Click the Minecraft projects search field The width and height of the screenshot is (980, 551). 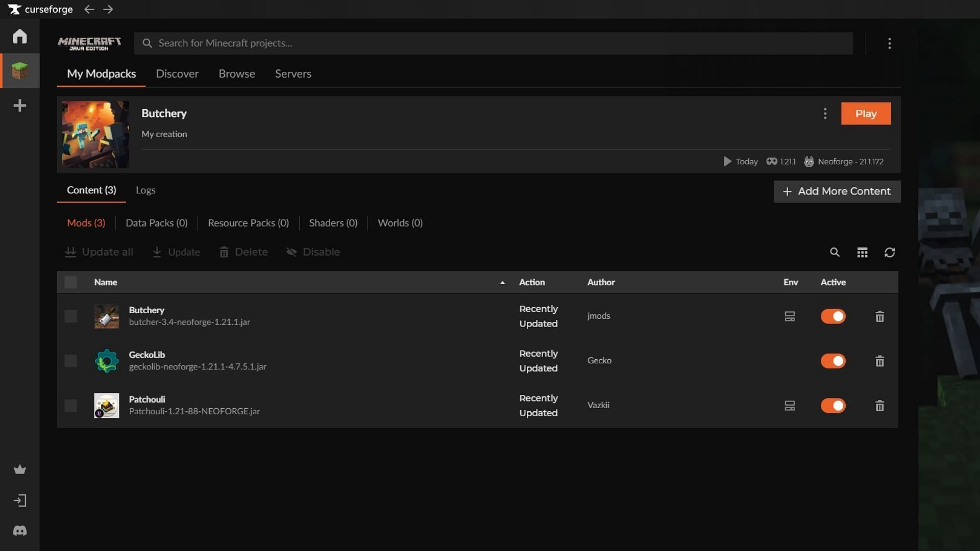pos(493,43)
